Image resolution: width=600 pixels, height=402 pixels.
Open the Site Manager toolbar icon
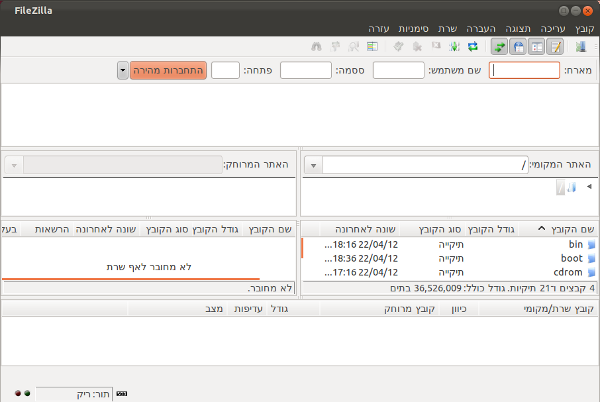(581, 47)
